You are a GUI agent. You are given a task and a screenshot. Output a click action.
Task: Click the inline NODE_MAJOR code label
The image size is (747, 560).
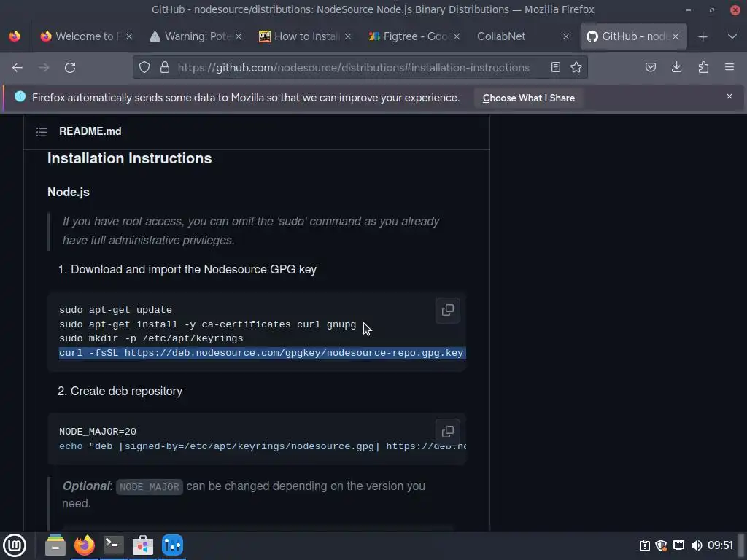[x=150, y=487]
